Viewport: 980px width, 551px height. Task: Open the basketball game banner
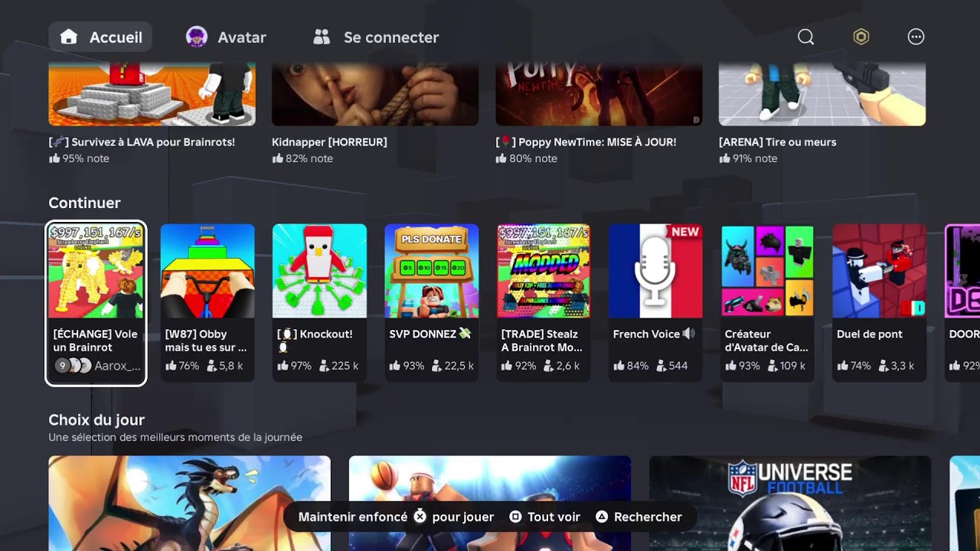490,503
